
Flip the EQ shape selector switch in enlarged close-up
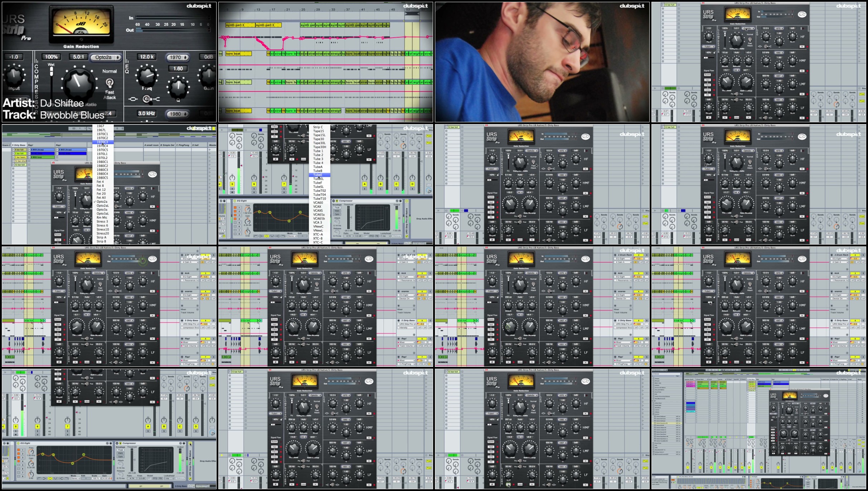tap(147, 99)
